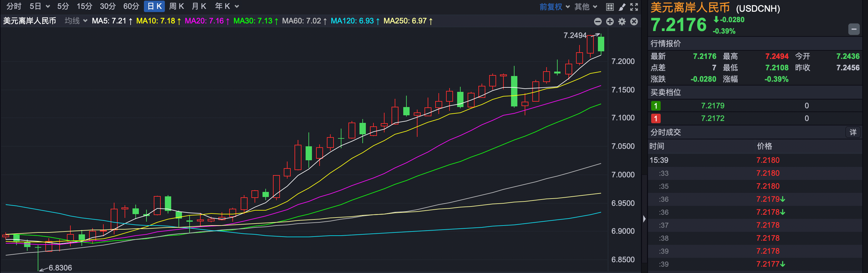Expand chart to fullscreen with arrows icon
This screenshot has width=868, height=273.
click(634, 7)
